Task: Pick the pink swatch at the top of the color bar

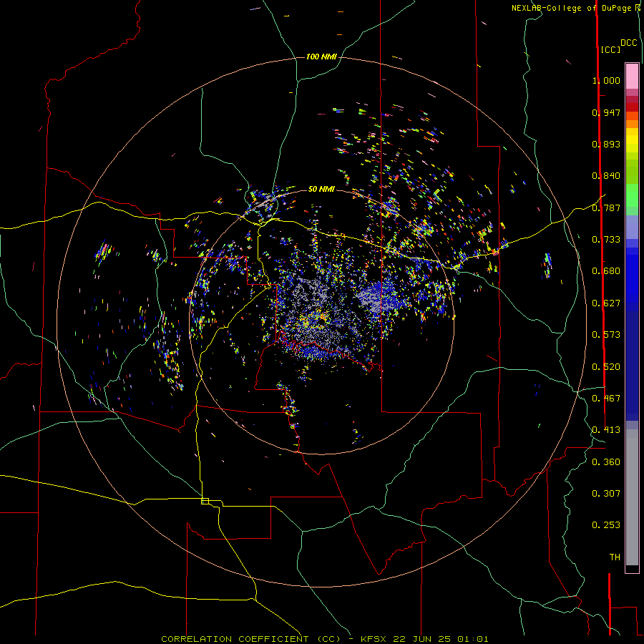Action: point(632,76)
